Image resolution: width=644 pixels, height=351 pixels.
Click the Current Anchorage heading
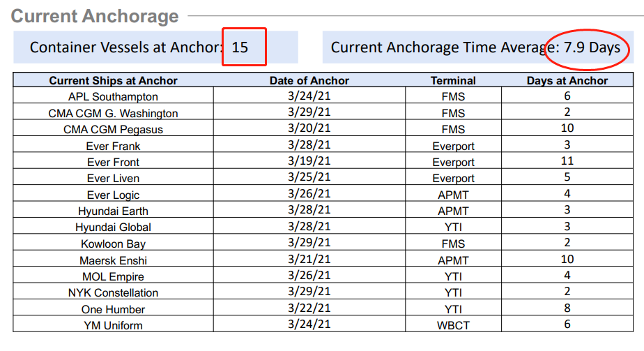[x=95, y=16]
